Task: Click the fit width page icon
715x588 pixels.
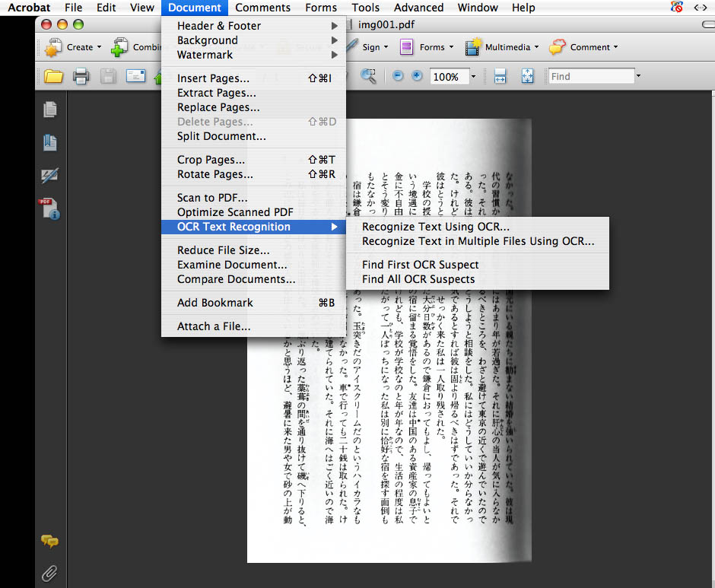Action: (x=500, y=76)
